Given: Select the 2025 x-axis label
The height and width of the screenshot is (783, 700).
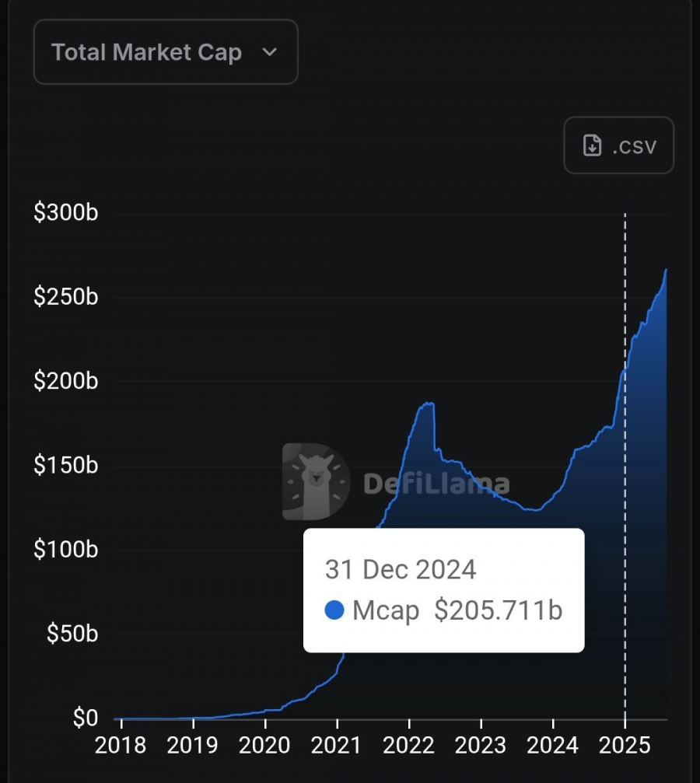Looking at the screenshot, I should (x=625, y=745).
